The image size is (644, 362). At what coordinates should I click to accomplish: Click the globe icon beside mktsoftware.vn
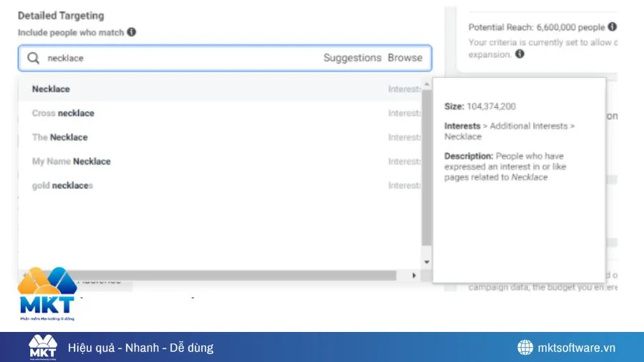[x=525, y=348]
